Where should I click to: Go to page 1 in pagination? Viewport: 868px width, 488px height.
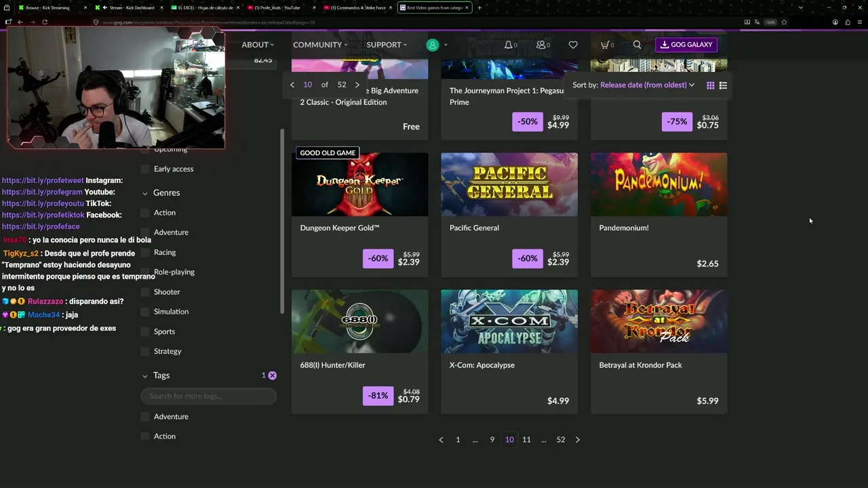458,440
